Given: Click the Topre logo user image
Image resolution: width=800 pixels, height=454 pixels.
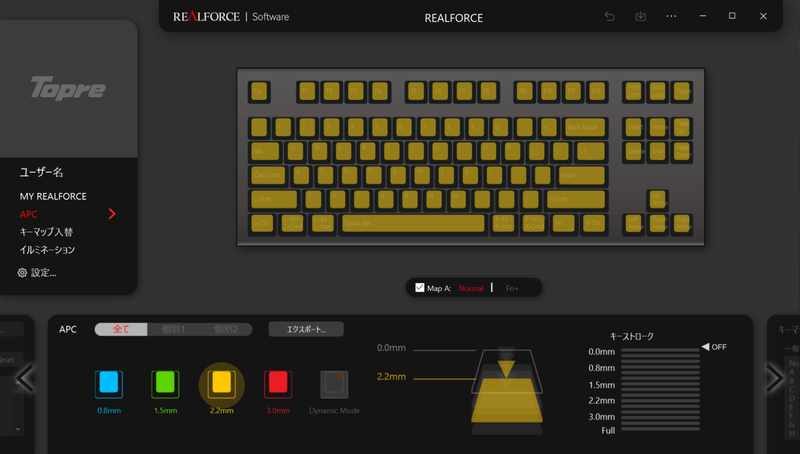Looking at the screenshot, I should (x=68, y=88).
